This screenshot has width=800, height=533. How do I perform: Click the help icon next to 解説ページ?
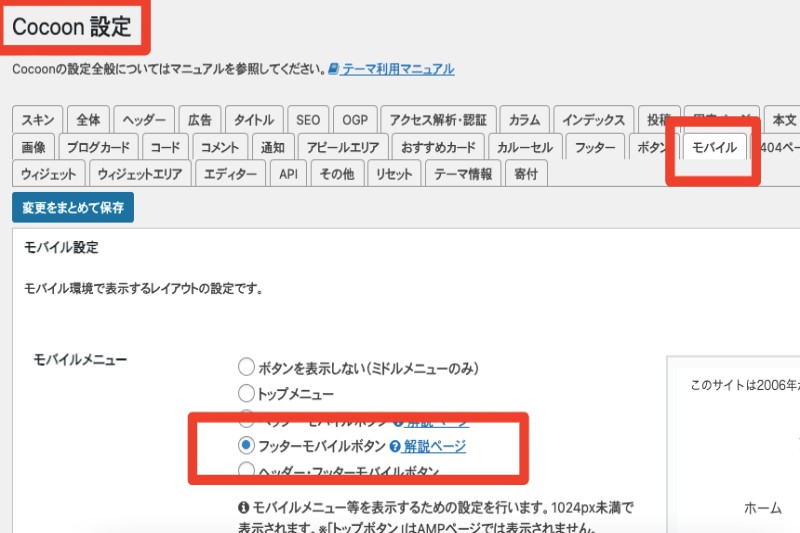(x=395, y=446)
